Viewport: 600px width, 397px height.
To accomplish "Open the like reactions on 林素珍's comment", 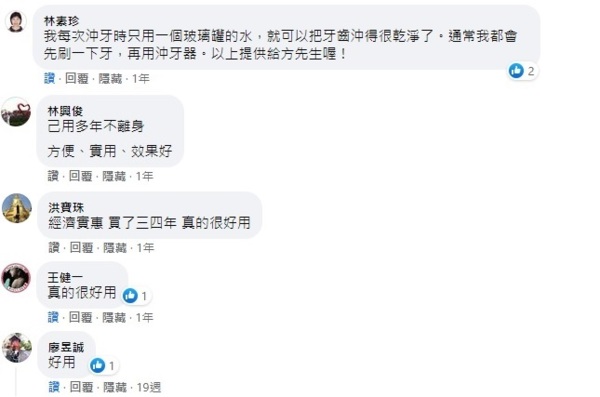I will pyautogui.click(x=522, y=71).
